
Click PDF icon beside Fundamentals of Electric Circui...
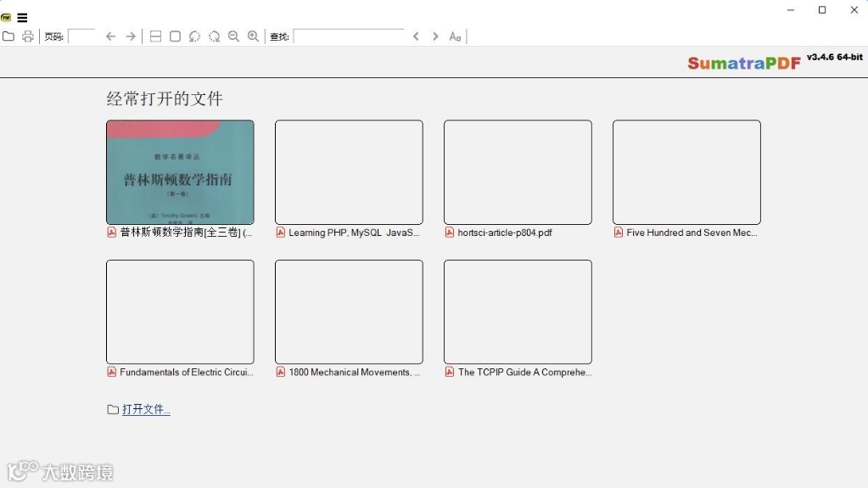(112, 373)
